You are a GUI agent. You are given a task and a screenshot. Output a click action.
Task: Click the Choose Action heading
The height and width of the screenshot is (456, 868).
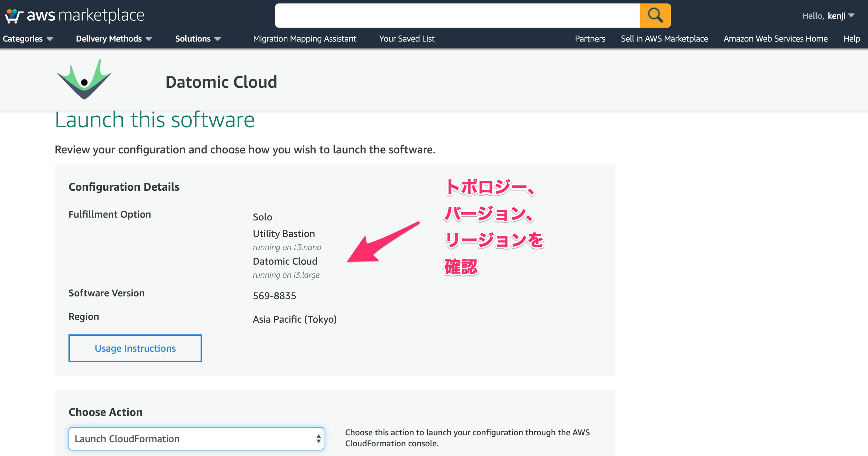105,412
